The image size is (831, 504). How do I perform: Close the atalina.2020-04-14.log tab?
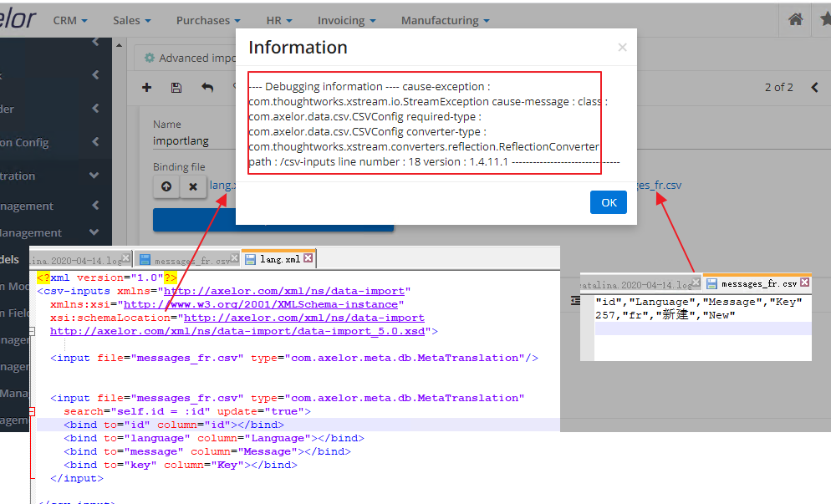point(696,283)
